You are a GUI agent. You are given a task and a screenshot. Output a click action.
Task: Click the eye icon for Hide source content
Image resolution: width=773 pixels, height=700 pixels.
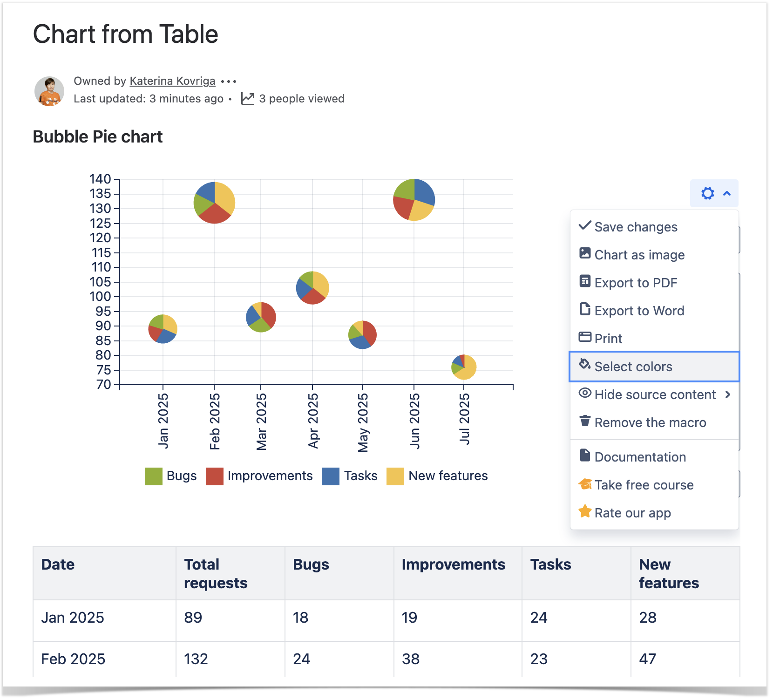(584, 393)
